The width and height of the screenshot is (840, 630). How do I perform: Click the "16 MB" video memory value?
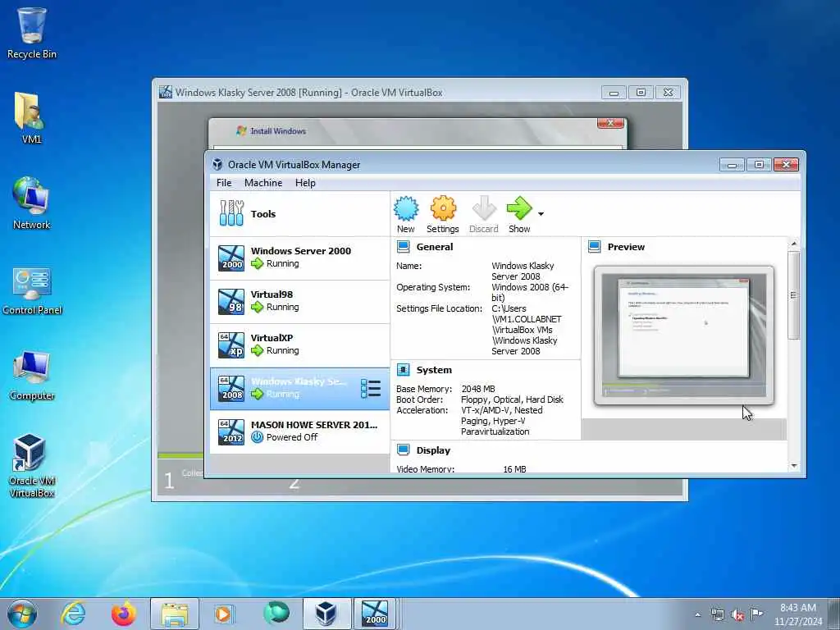tap(514, 469)
